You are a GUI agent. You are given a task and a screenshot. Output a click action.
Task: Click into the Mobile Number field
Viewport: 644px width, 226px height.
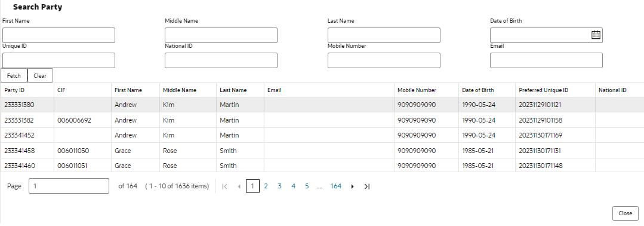pos(384,60)
